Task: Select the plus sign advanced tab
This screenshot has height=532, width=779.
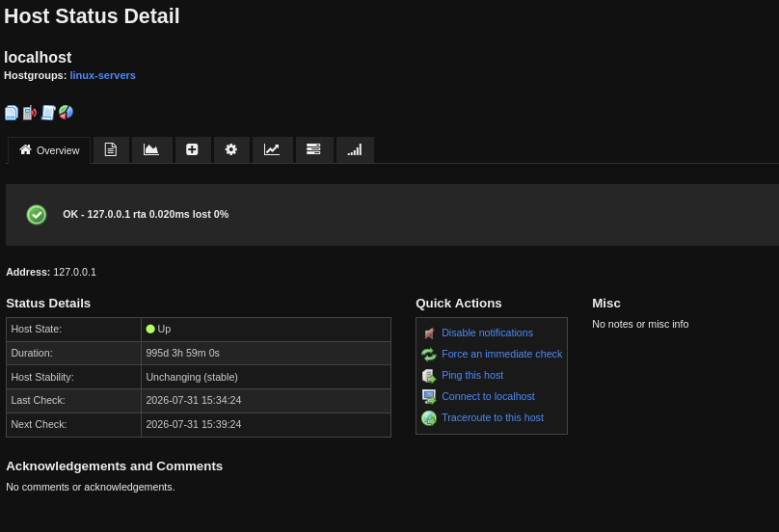Action: (192, 150)
